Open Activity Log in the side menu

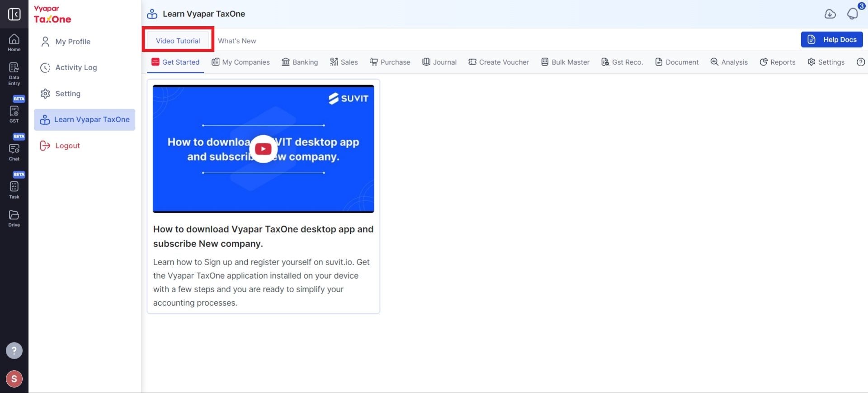click(x=84, y=68)
